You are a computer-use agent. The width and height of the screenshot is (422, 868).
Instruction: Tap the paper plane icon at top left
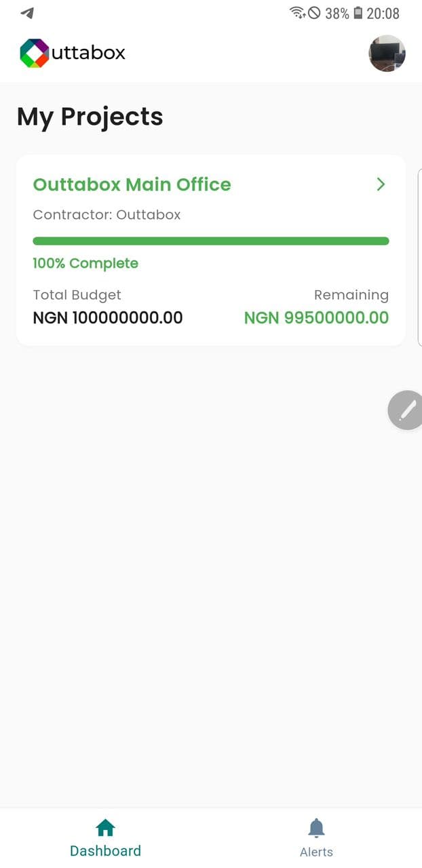pyautogui.click(x=26, y=12)
